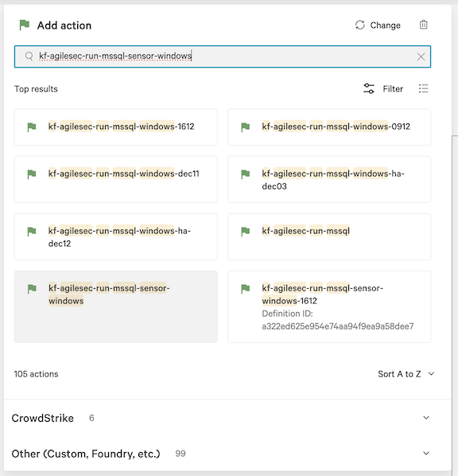
Task: Select action kf-agilesec-run-mssql-windows-1612
Action: (x=115, y=127)
